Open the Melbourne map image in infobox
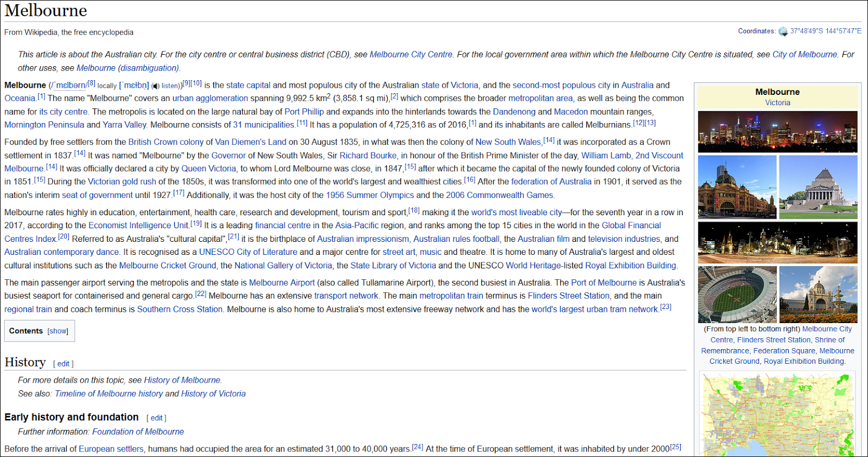Screen dimensions: 868x457 pos(777,415)
